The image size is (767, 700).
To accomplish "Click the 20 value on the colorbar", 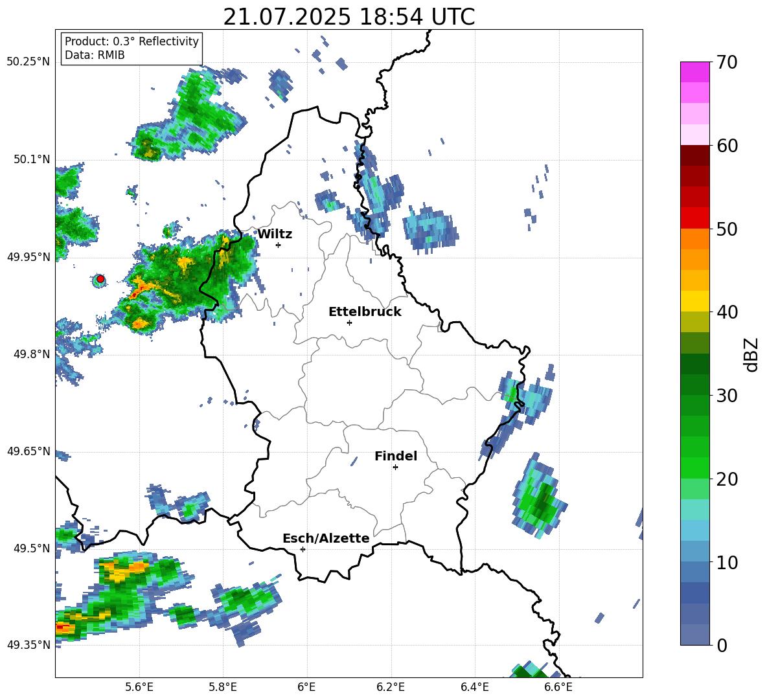I will [x=726, y=479].
